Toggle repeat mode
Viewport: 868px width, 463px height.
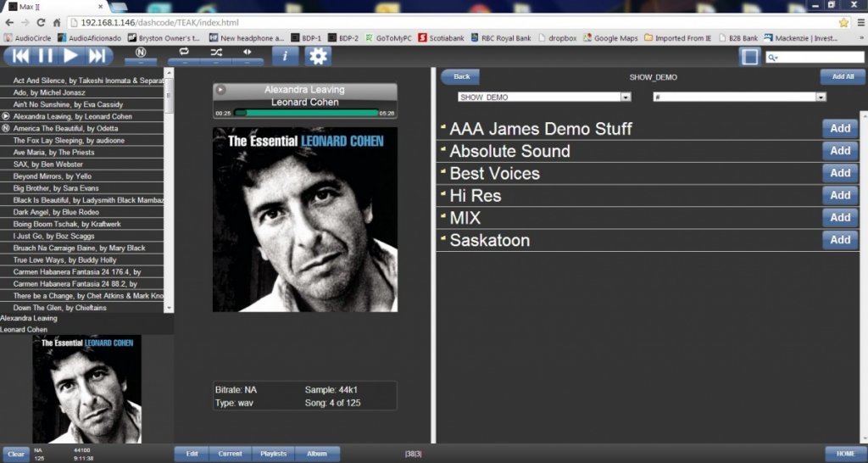pos(184,52)
